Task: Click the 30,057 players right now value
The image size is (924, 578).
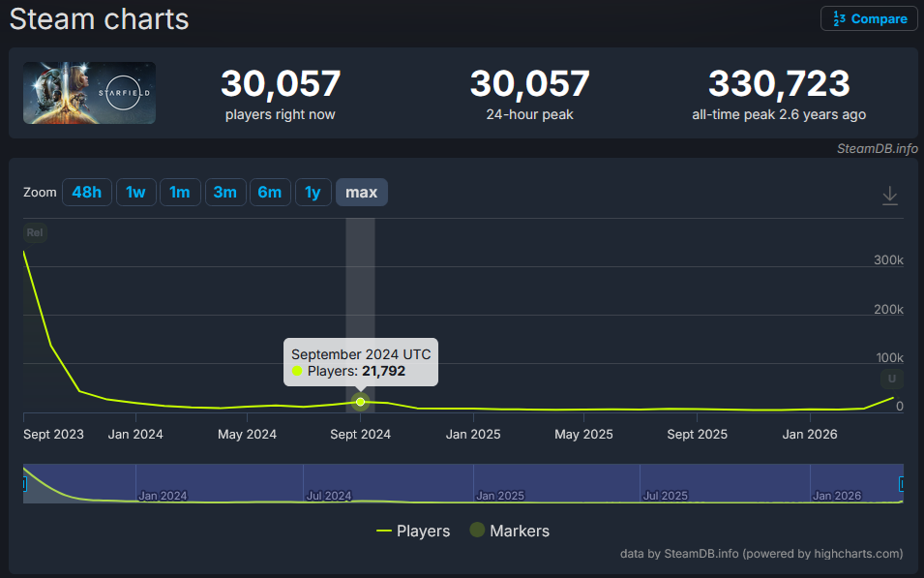Action: (x=281, y=83)
